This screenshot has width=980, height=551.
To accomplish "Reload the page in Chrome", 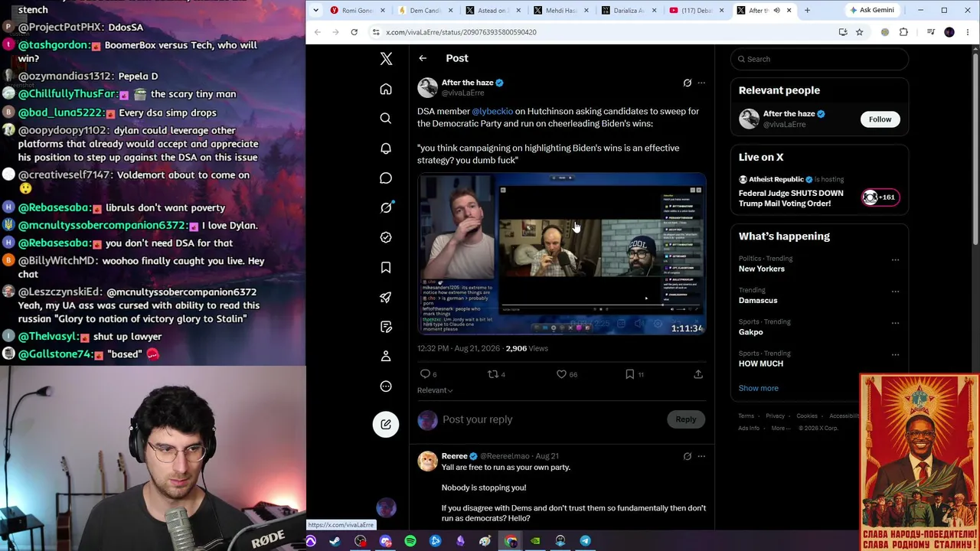I will point(354,32).
